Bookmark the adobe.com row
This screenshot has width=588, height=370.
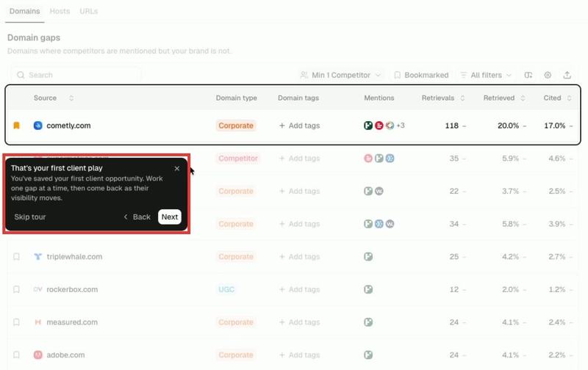coord(16,355)
